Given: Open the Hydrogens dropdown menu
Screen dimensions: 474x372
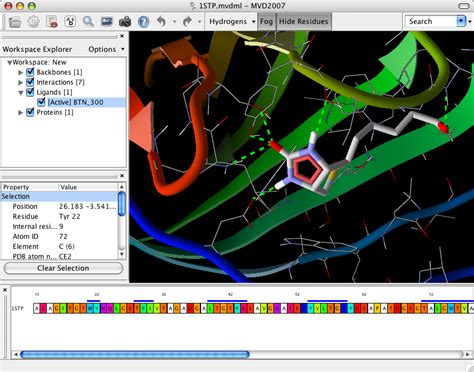Looking at the screenshot, I should pyautogui.click(x=232, y=22).
